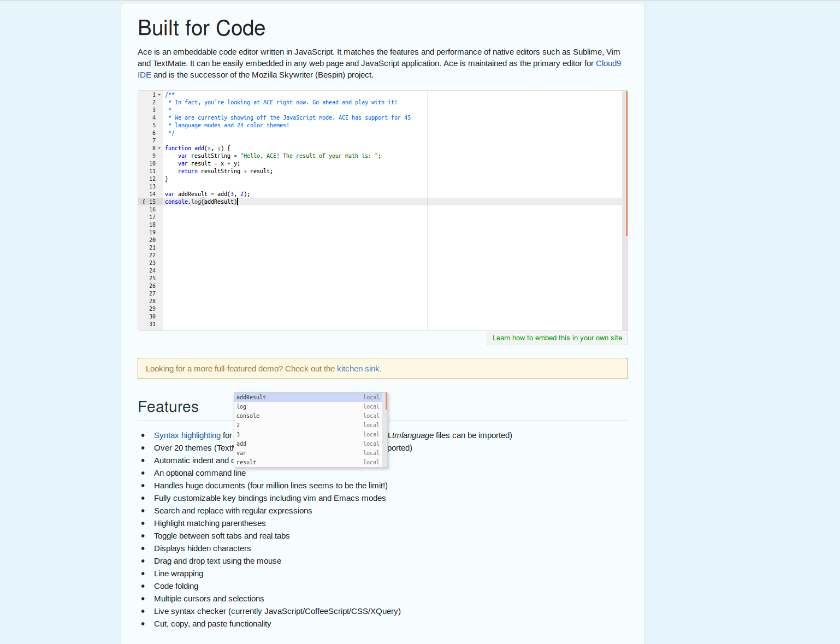This screenshot has height=644, width=840.
Task: Collapse the block comment fold arrow on line 1
Action: 159,94
